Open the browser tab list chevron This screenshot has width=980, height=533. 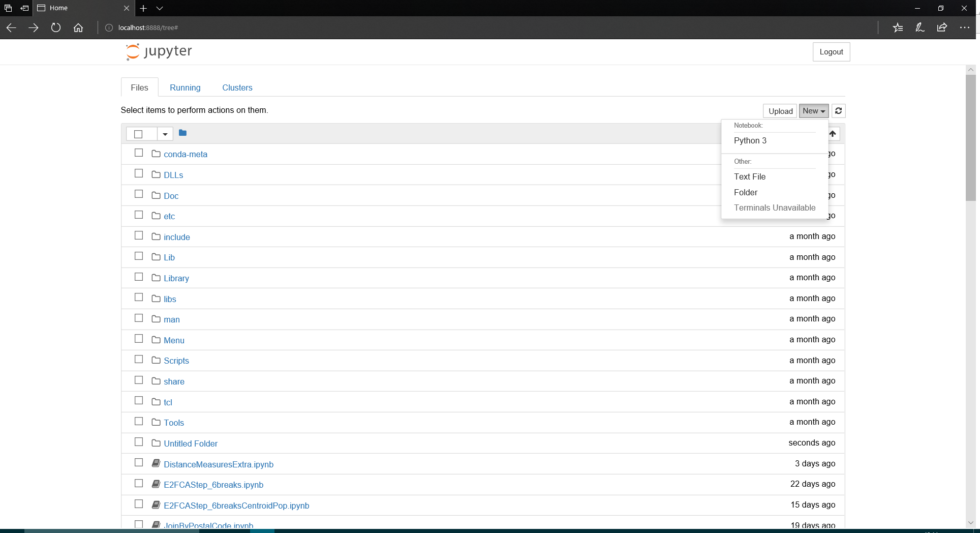coord(160,8)
